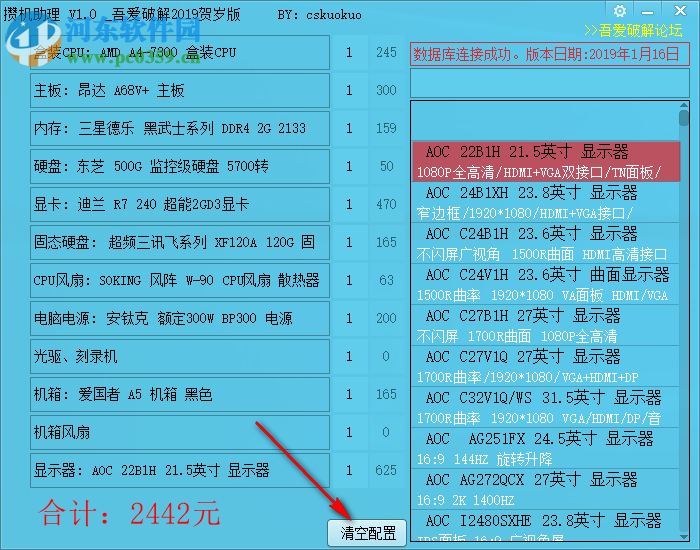Click the quantity field of the 硬盘 row
Image resolution: width=700 pixels, height=550 pixels.
[350, 167]
